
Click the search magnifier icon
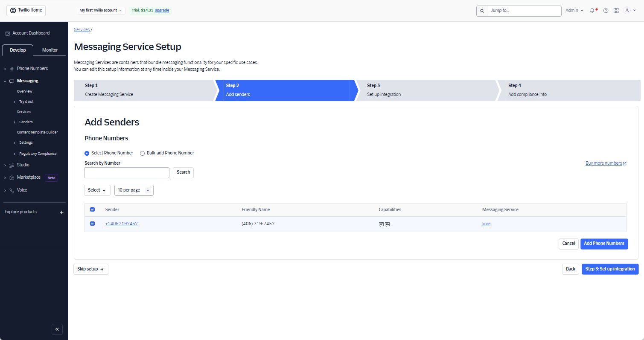482,11
